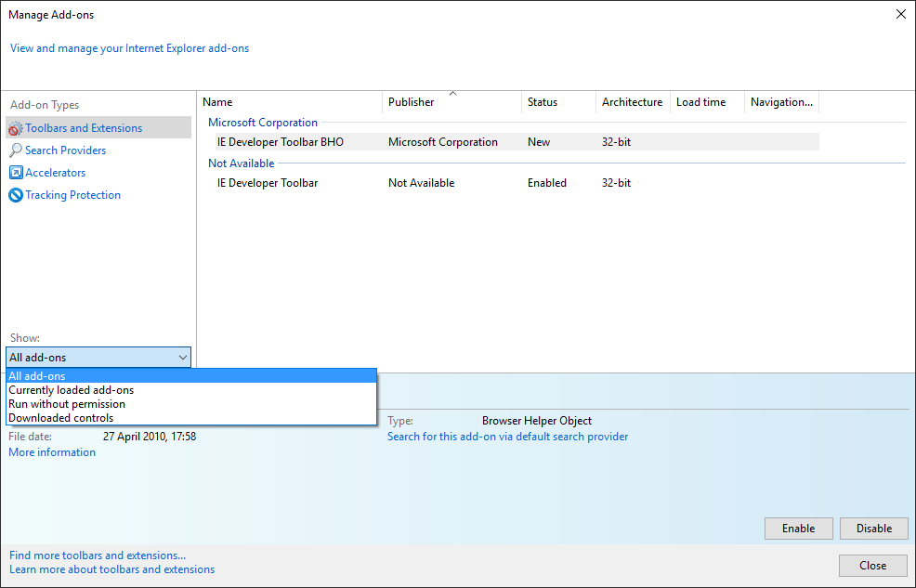Choose 'Currently loaded add-ons' option
Image resolution: width=916 pixels, height=588 pixels.
pos(191,390)
